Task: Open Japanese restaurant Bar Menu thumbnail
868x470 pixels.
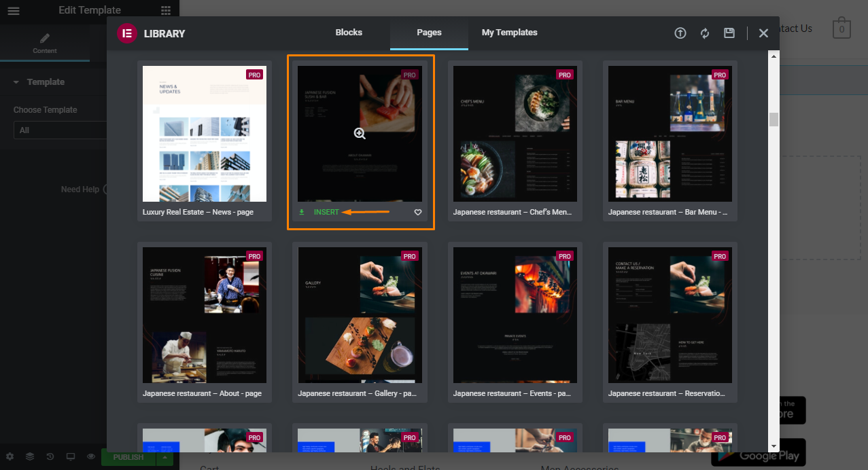Action: [670, 134]
